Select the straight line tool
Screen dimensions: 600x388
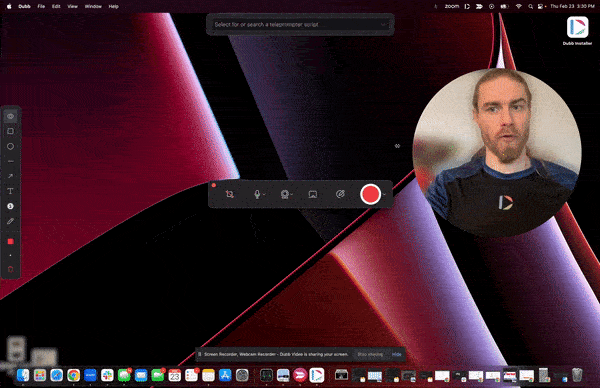click(x=10, y=161)
